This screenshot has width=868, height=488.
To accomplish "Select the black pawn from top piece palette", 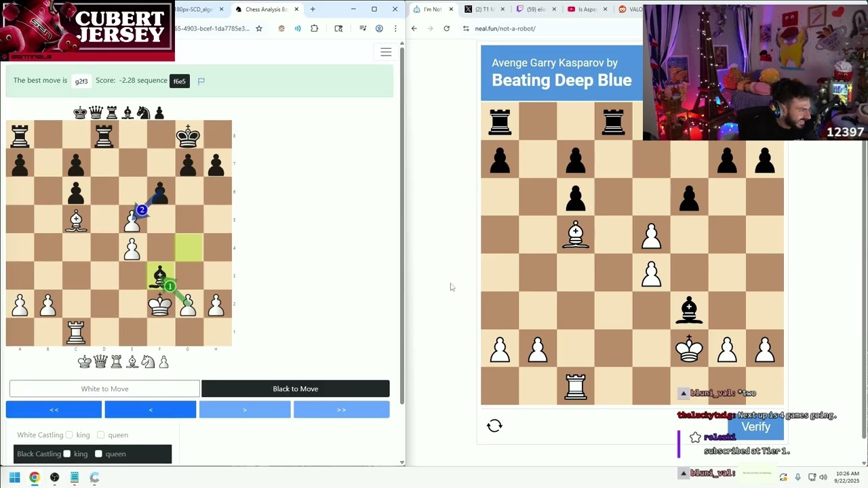I will tap(159, 113).
